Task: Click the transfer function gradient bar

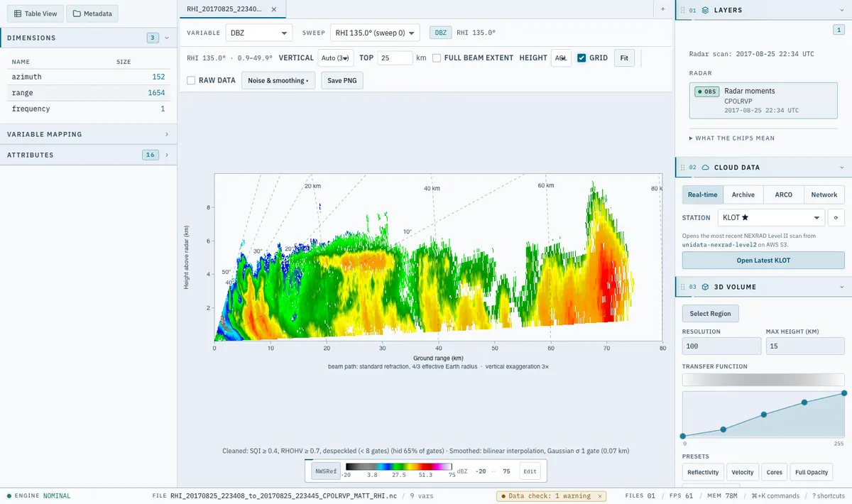Action: click(763, 380)
